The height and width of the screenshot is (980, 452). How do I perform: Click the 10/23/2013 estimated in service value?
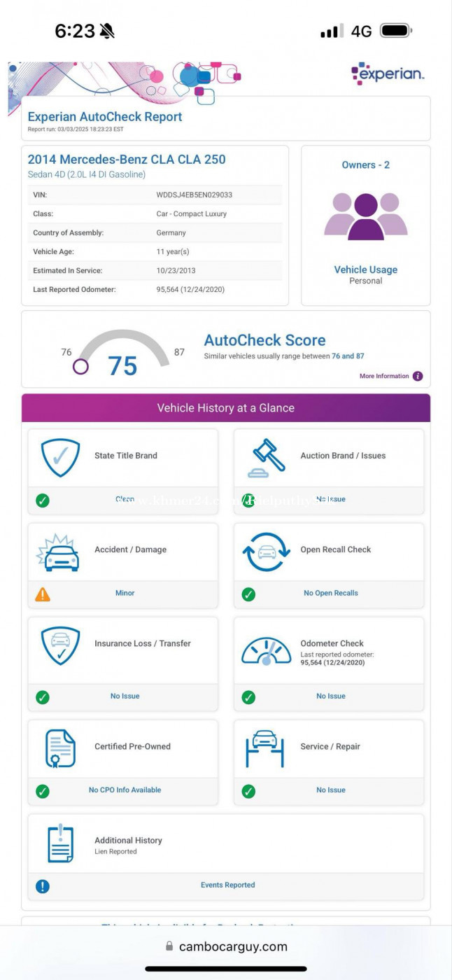[x=175, y=270]
